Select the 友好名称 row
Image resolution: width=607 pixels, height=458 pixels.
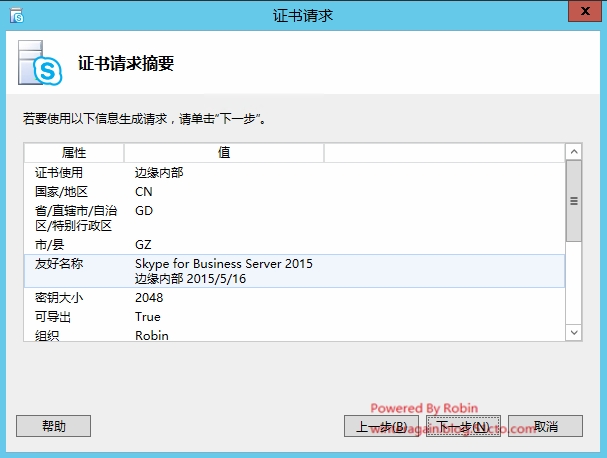click(x=295, y=271)
